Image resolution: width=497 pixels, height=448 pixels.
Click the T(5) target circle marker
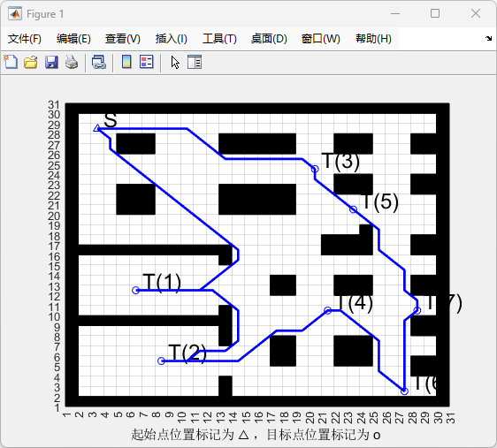(x=354, y=209)
